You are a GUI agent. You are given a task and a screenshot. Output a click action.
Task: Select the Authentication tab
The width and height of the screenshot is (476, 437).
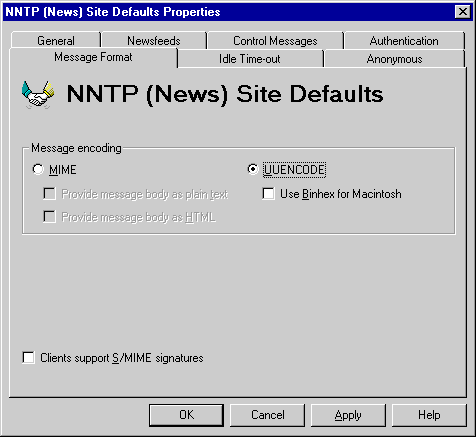pyautogui.click(x=404, y=41)
